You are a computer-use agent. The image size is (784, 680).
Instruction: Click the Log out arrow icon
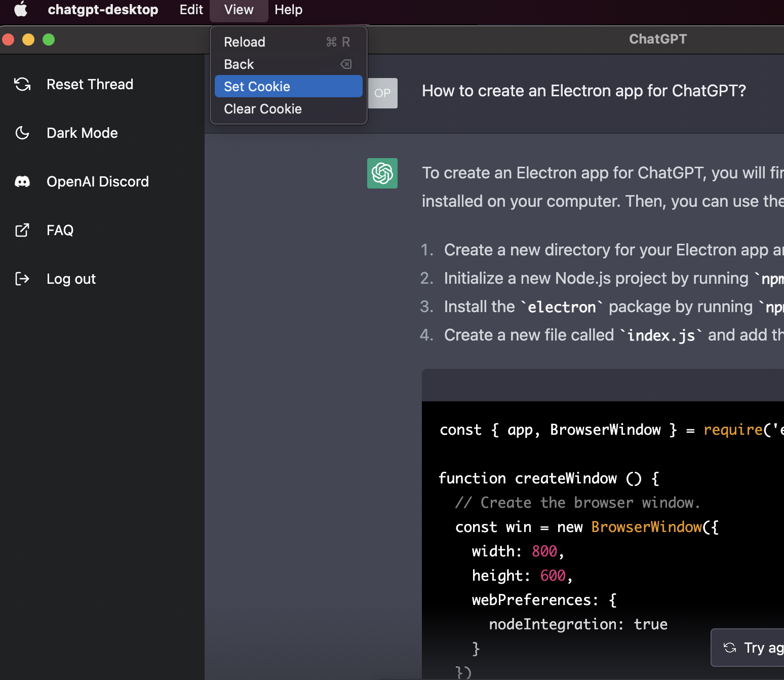[22, 279]
